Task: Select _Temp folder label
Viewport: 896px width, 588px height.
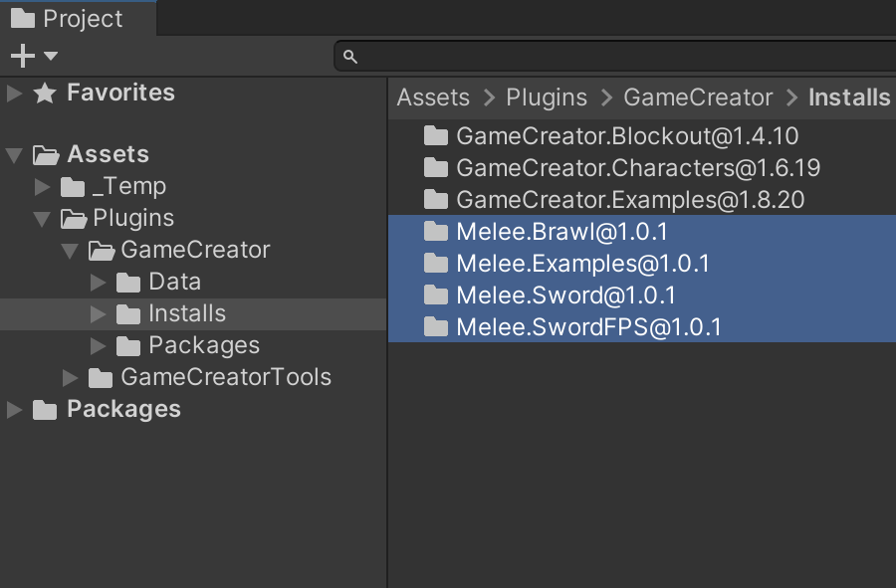Action: pos(129,186)
